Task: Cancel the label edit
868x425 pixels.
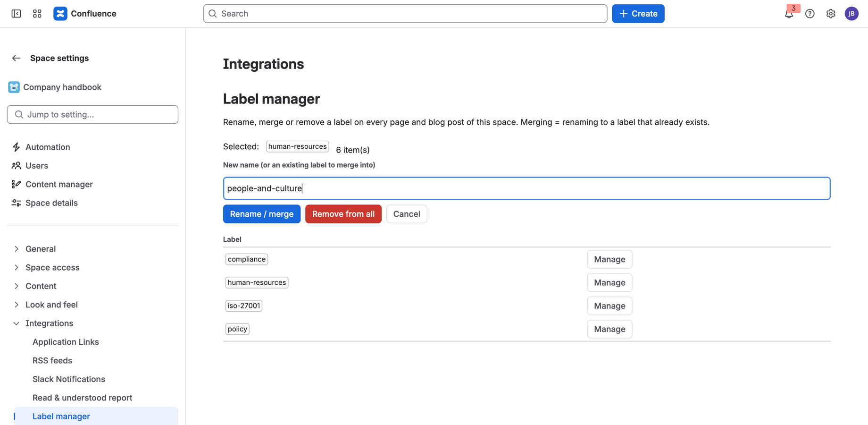Action: pyautogui.click(x=407, y=214)
